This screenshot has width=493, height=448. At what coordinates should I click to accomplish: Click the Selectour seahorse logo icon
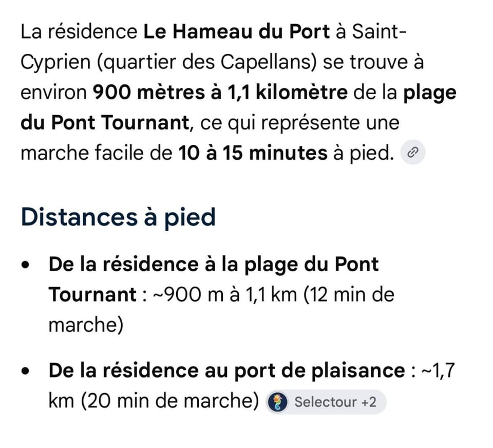pyautogui.click(x=277, y=402)
